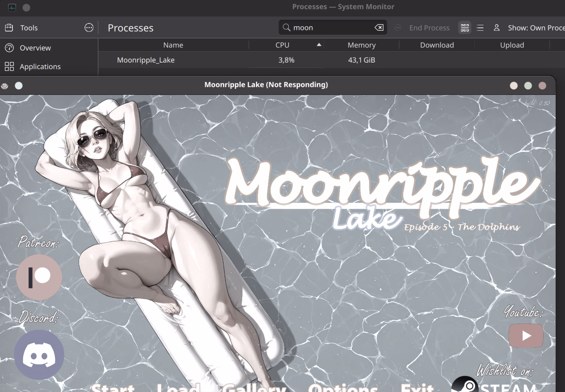Maximize the Moonripple Lake window
565x392 pixels.
point(528,86)
